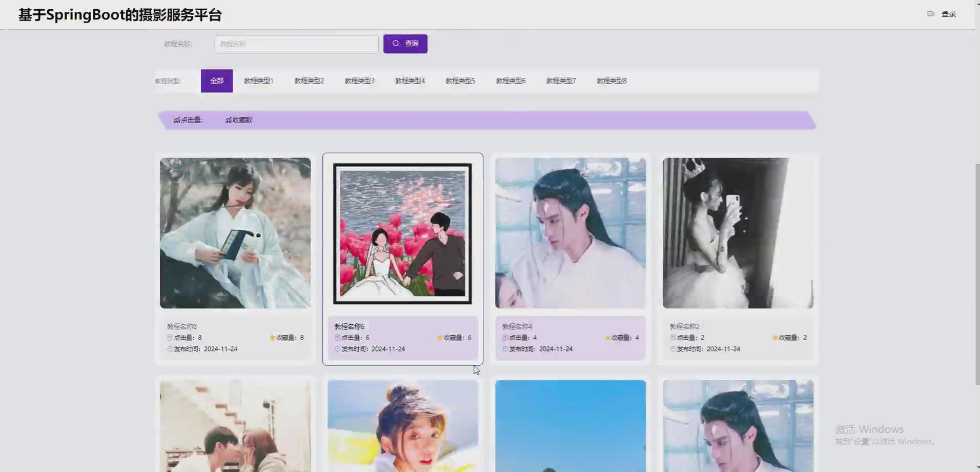Image resolution: width=980 pixels, height=472 pixels.
Task: Click clock icon on 教程名称8 card
Action: [170, 349]
